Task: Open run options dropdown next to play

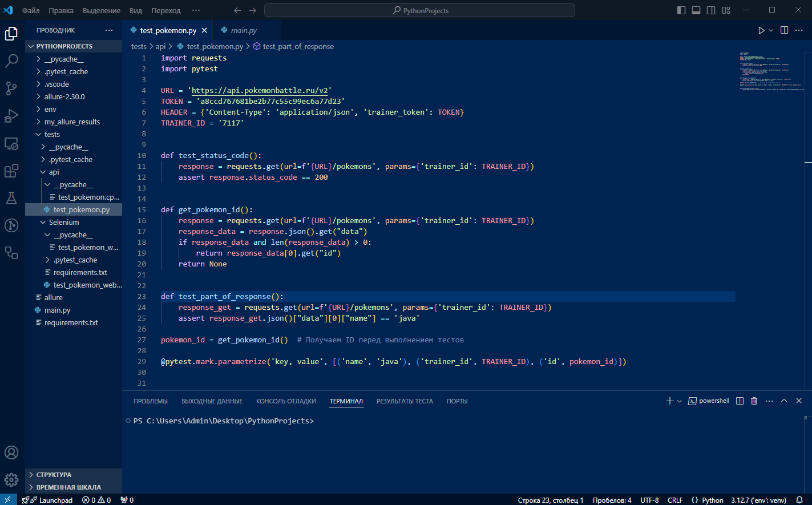Action: (771, 30)
